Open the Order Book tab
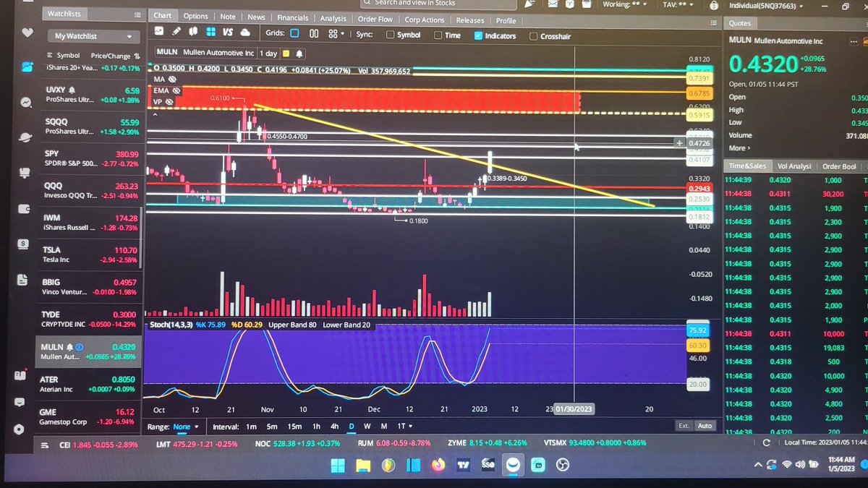The image size is (868, 488). click(x=840, y=166)
